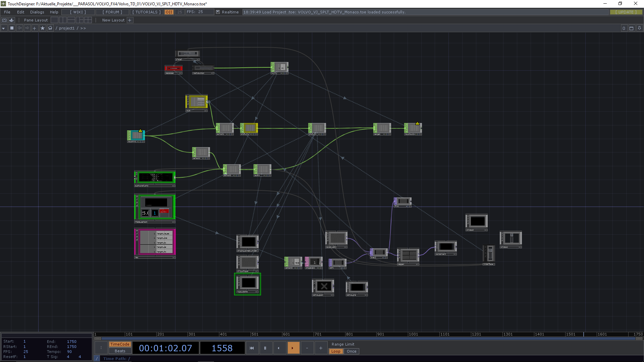
Task: Click the home network icon in path bar
Action: [x=50, y=28]
